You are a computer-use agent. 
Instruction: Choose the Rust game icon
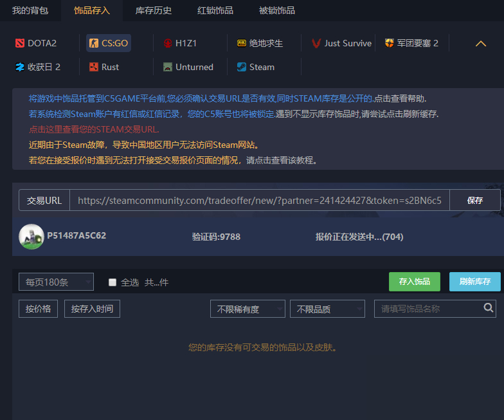coord(94,67)
